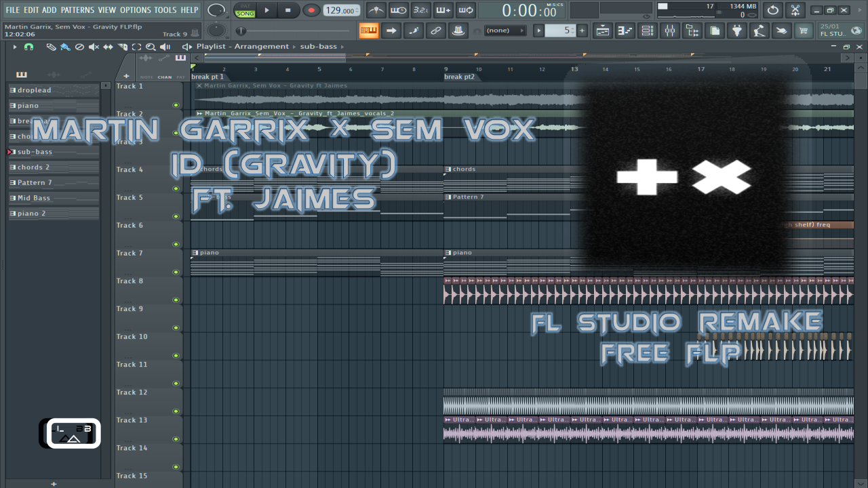Open the pattern options arrow beside number 5
This screenshot has width=868, height=488.
[x=539, y=30]
